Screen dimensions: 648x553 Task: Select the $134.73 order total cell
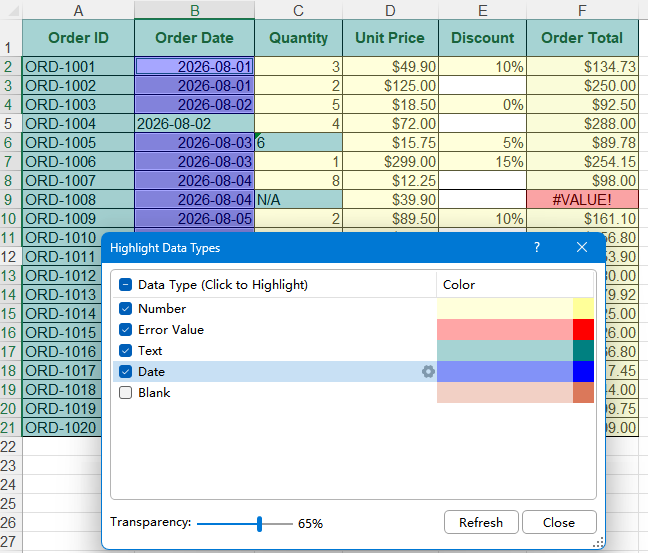pos(582,67)
